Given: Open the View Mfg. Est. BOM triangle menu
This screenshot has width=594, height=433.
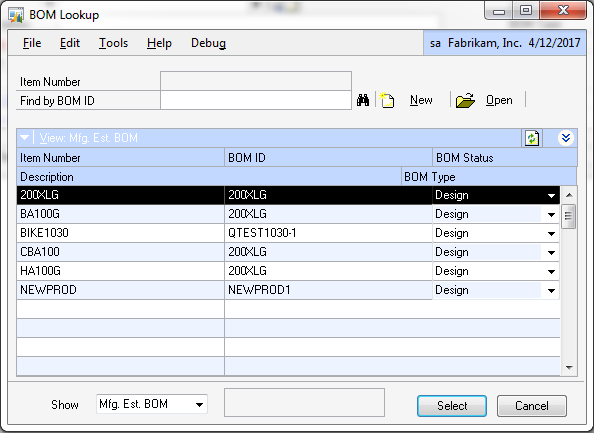Looking at the screenshot, I should point(25,138).
